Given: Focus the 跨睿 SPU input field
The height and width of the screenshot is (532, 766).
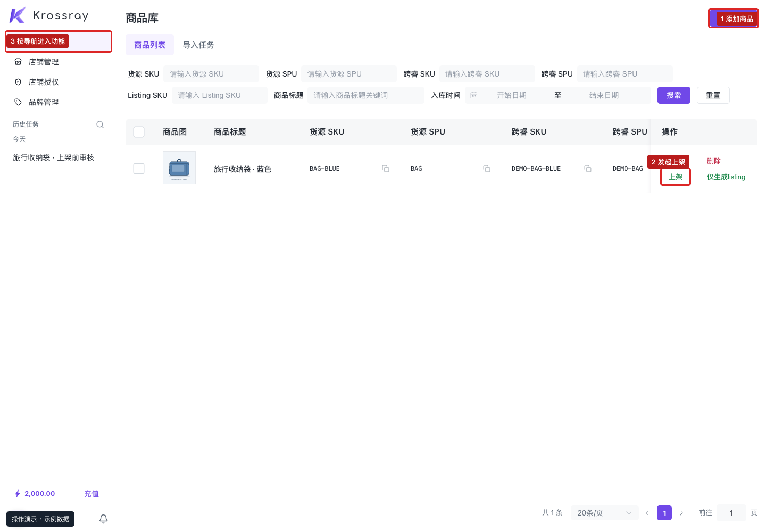Looking at the screenshot, I should click(625, 74).
